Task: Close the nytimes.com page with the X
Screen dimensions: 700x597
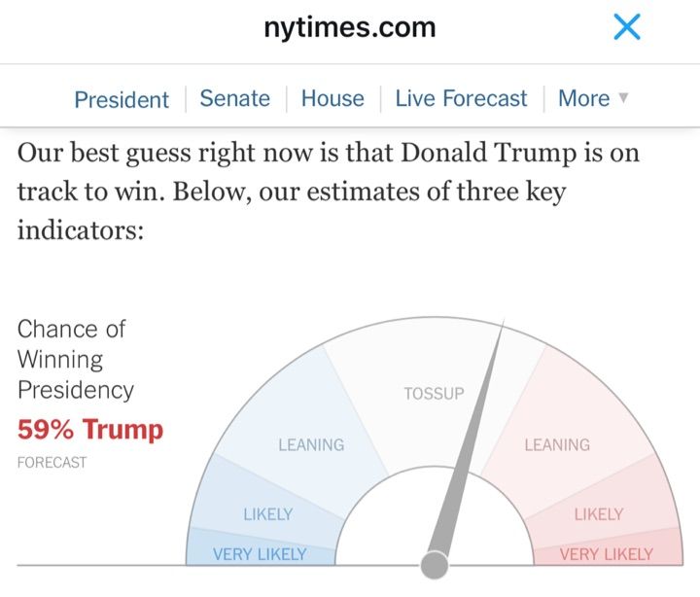Action: 627,28
